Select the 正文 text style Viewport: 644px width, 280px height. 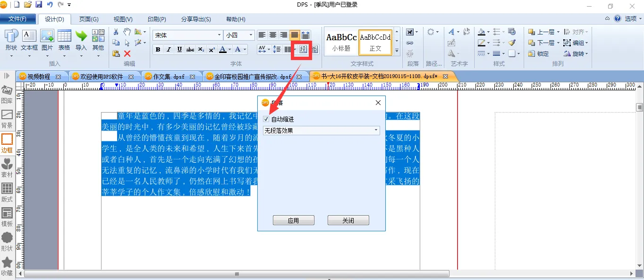coord(375,42)
